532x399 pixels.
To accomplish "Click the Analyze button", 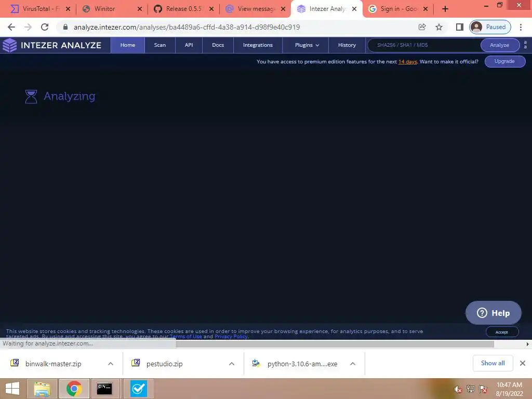I will tap(499, 45).
